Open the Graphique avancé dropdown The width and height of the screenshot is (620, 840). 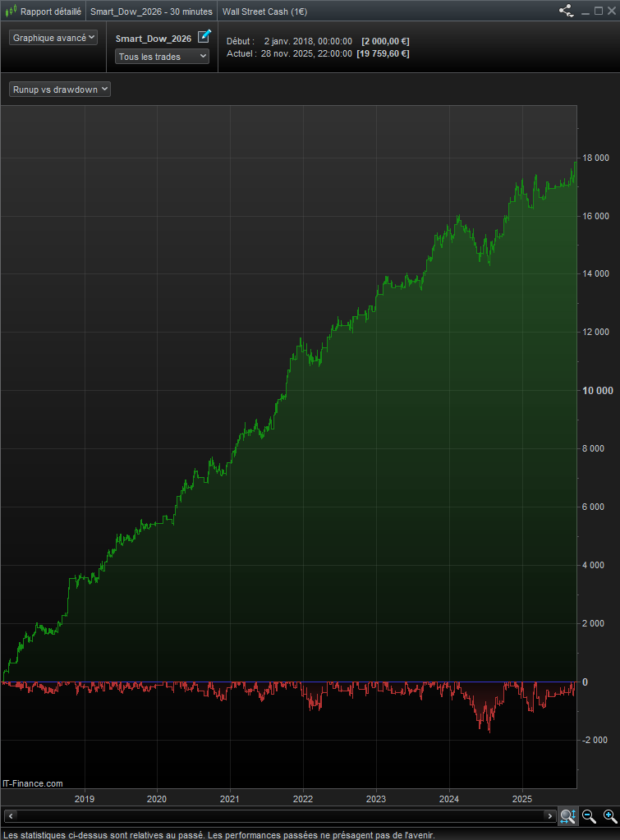[x=53, y=38]
